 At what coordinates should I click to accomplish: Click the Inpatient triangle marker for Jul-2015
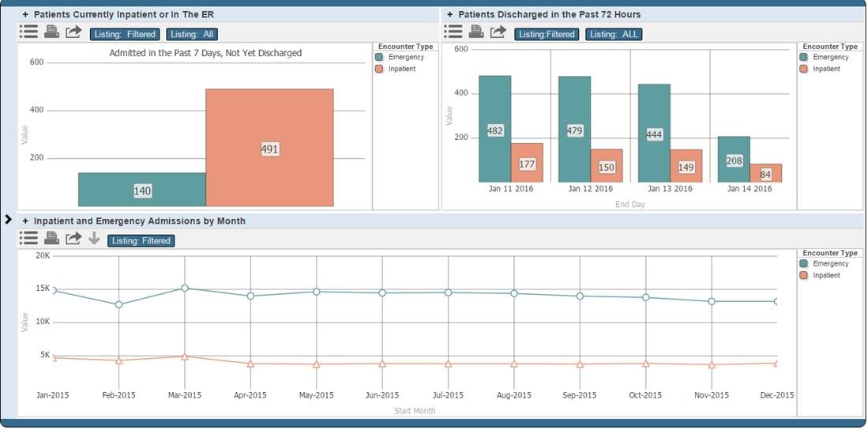(449, 364)
